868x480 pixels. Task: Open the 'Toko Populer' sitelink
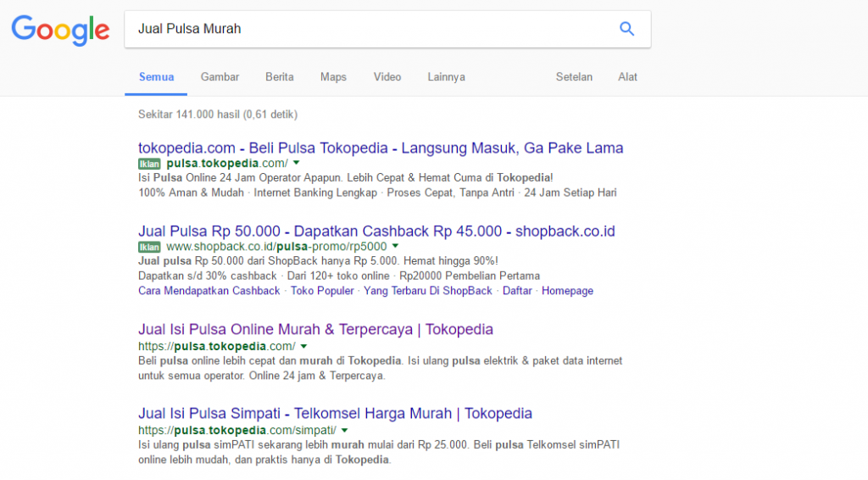(x=322, y=291)
